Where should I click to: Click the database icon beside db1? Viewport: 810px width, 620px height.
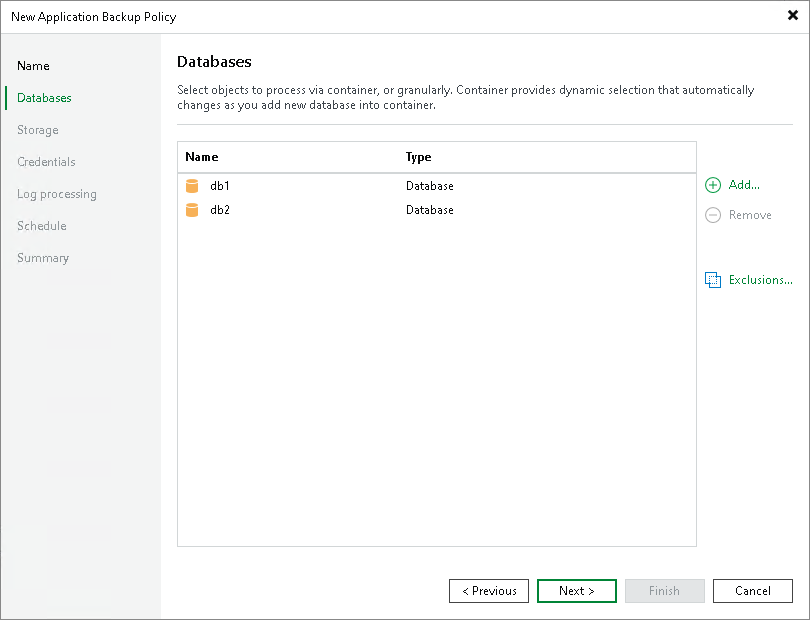(x=192, y=185)
